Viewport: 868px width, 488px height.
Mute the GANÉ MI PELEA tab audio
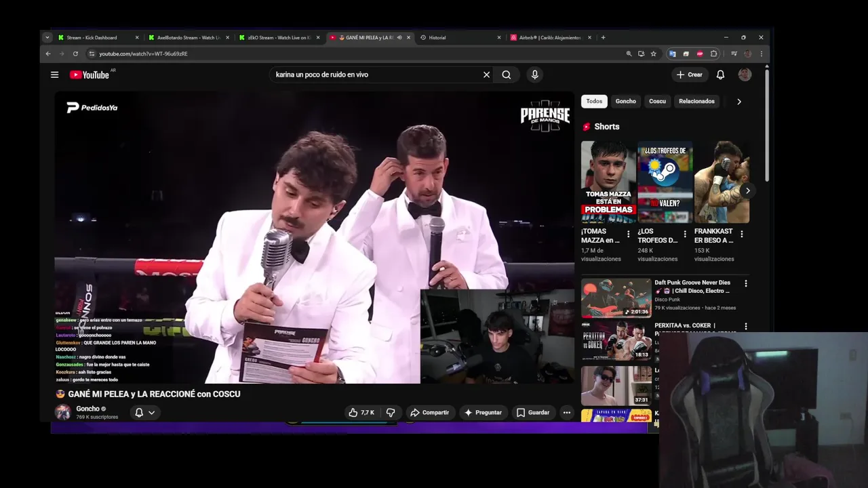tap(399, 37)
